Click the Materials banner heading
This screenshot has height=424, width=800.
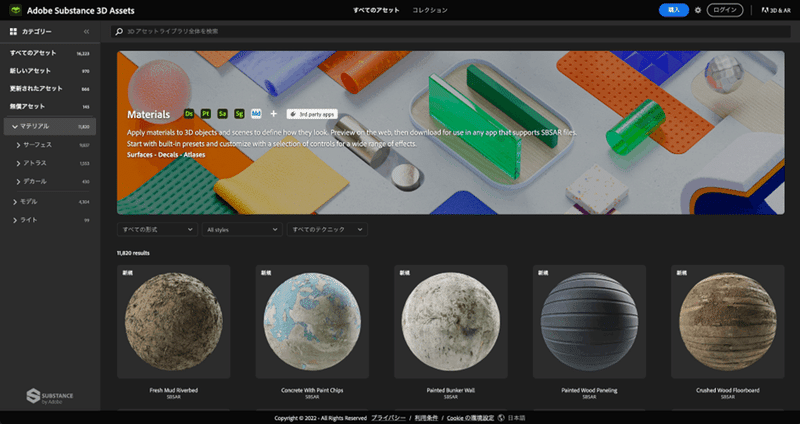coord(148,114)
